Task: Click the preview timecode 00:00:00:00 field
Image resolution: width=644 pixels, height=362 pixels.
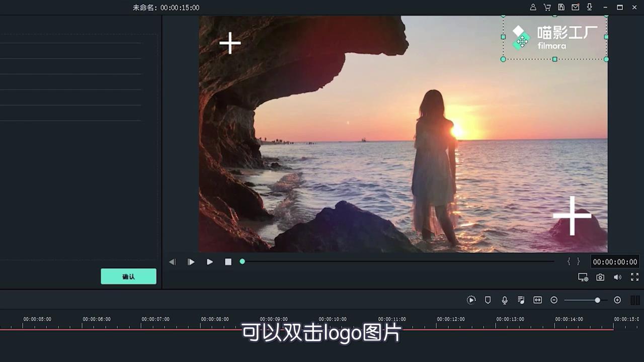Action: (615, 262)
